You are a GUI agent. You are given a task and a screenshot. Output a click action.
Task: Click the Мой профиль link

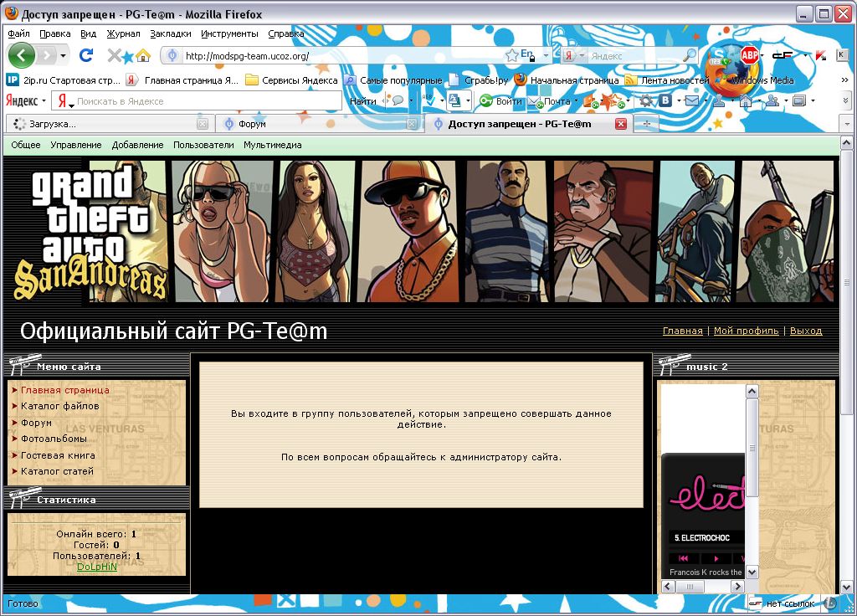pos(746,331)
